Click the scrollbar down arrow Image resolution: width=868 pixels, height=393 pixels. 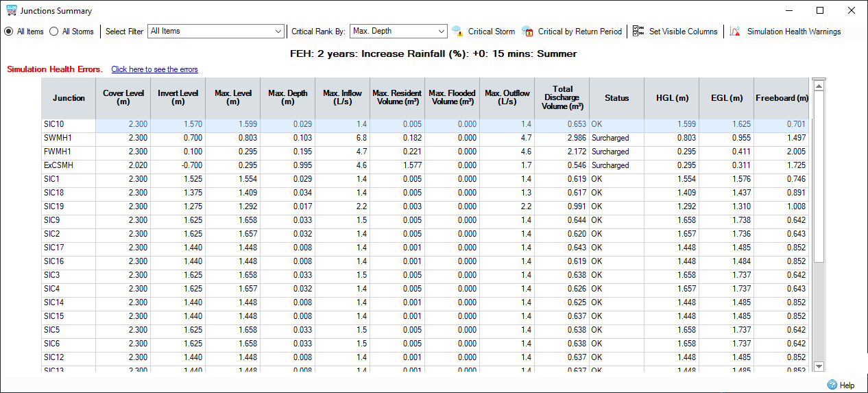(x=818, y=367)
